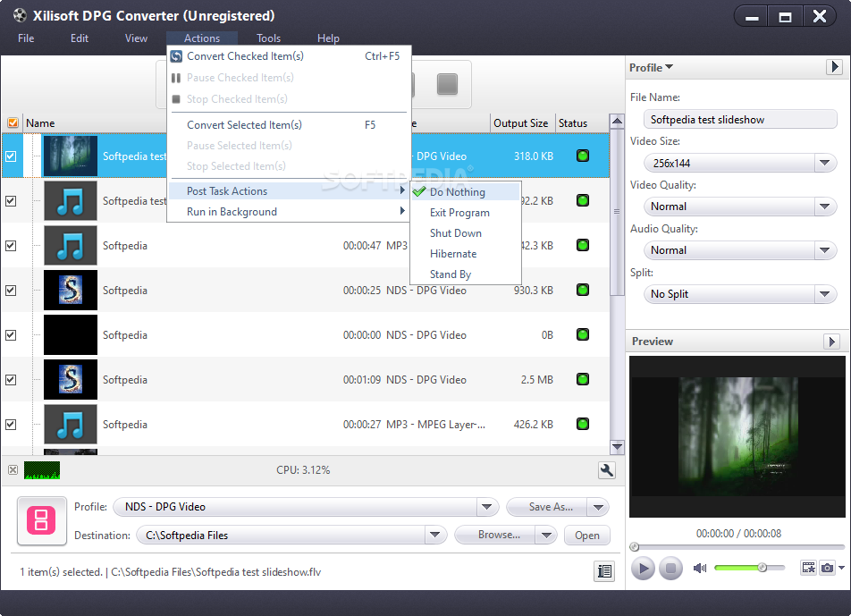This screenshot has width=851, height=616.
Task: Uncheck checkbox for 00:00:25 DPG row
Action: [x=11, y=290]
